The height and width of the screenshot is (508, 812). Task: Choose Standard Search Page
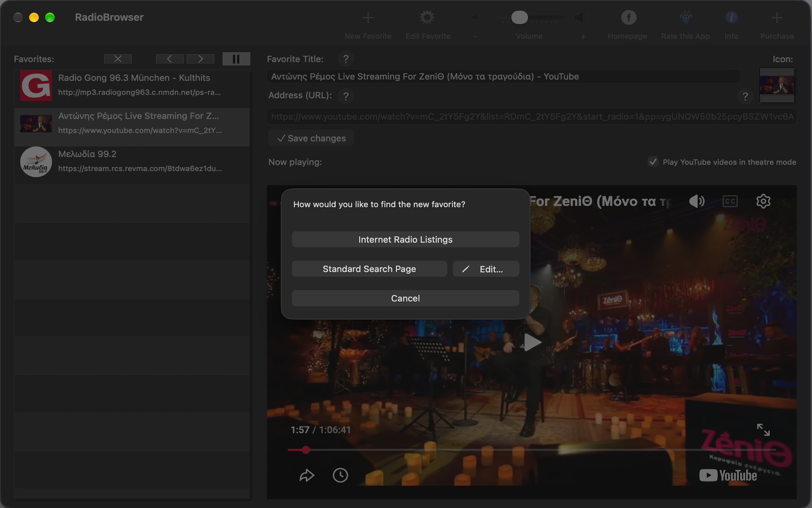point(369,269)
